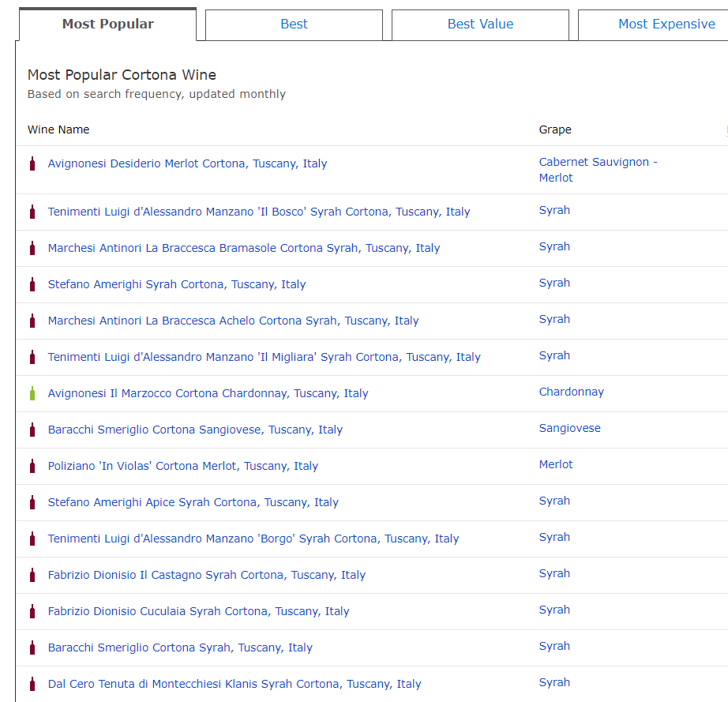Click the red bottle icon beside Achelo Cortona Syrah
728x702 pixels.
[32, 321]
